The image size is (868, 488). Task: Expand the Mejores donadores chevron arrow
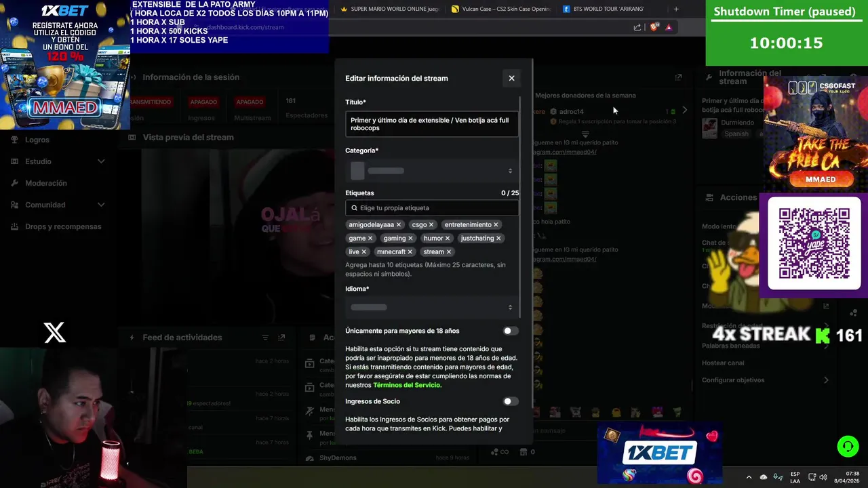(x=684, y=110)
